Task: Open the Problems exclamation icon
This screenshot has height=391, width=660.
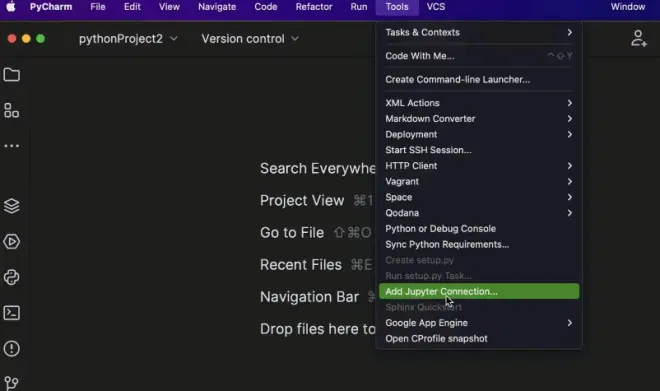Action: 11,348
